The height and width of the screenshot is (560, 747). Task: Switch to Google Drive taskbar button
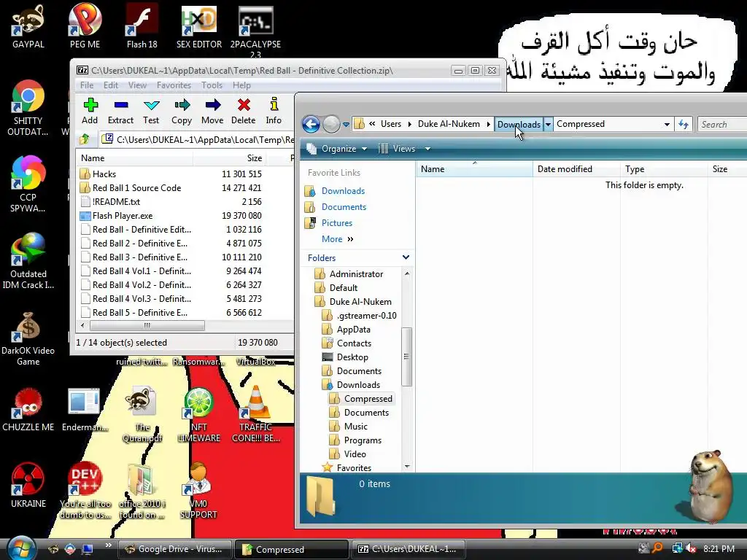click(174, 549)
